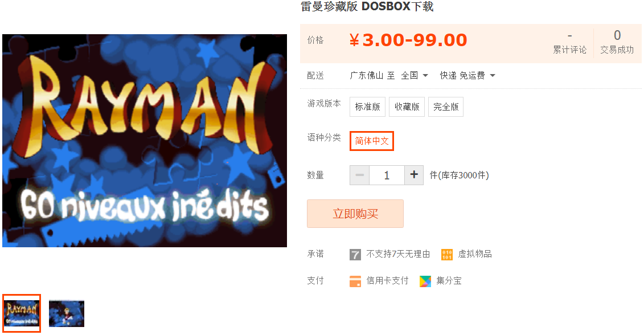Click the 立即购买 buy now button

[355, 214]
